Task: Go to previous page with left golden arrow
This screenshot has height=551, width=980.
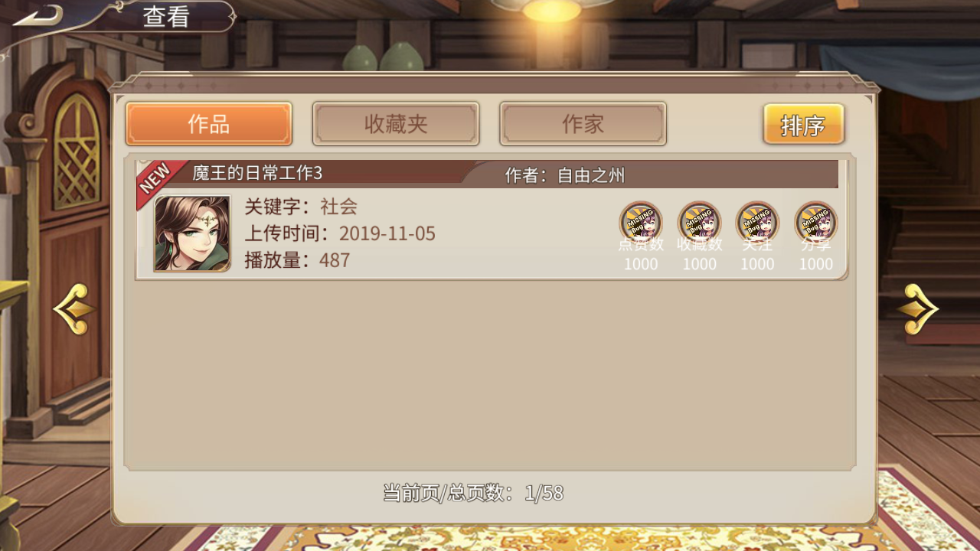Action: (x=74, y=309)
